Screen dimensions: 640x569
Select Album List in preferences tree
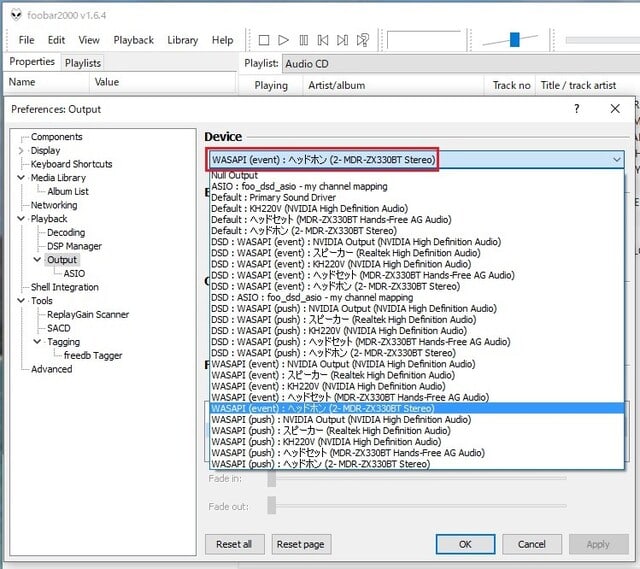point(68,191)
